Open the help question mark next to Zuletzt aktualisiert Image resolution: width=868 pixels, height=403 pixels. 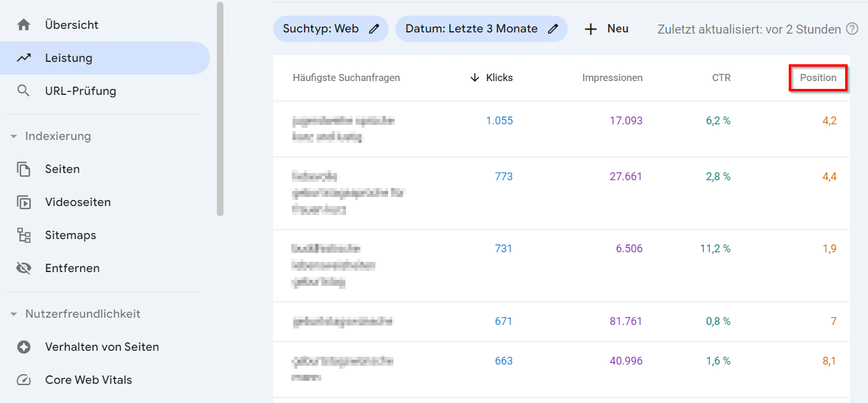pos(852,29)
